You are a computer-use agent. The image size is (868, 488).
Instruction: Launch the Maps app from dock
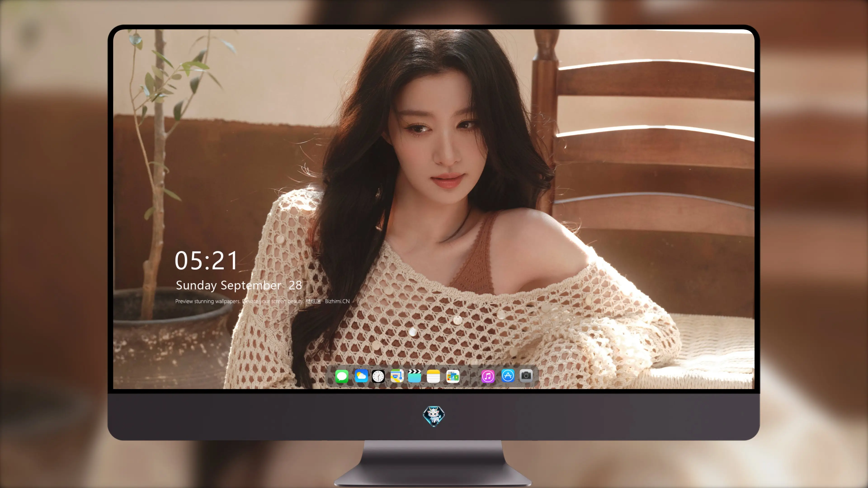coord(397,375)
